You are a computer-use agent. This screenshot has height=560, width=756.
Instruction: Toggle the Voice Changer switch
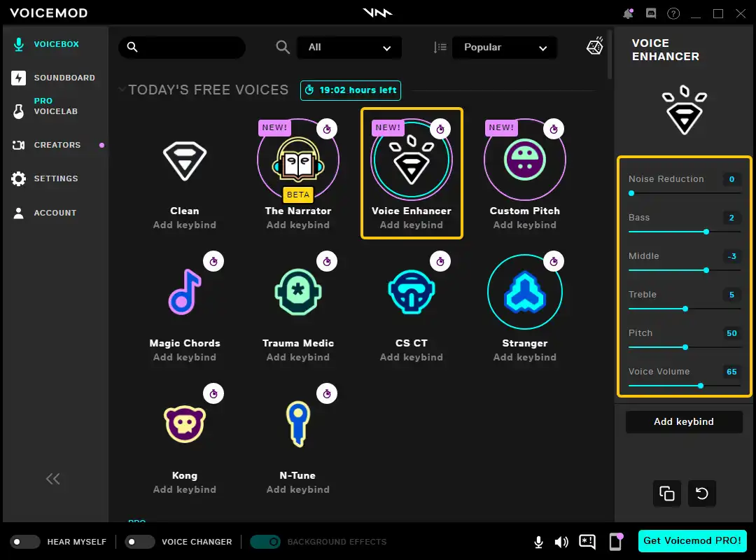coord(140,542)
